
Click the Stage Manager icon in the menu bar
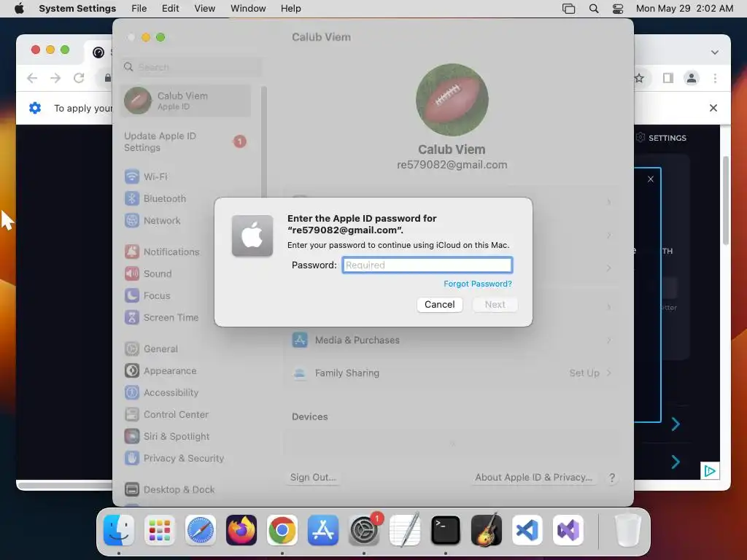[x=569, y=9]
